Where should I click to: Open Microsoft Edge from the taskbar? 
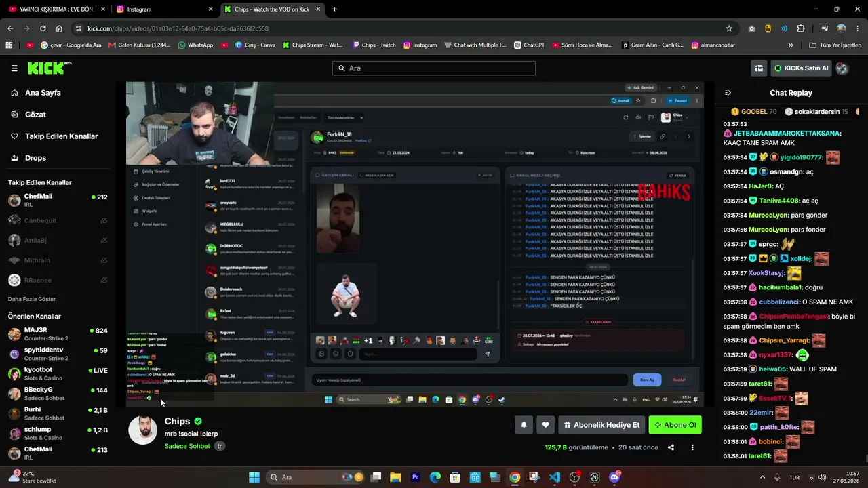pos(435,477)
